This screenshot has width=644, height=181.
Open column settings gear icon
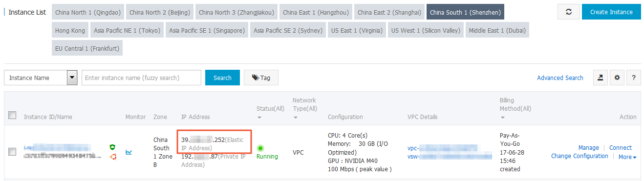pos(617,78)
